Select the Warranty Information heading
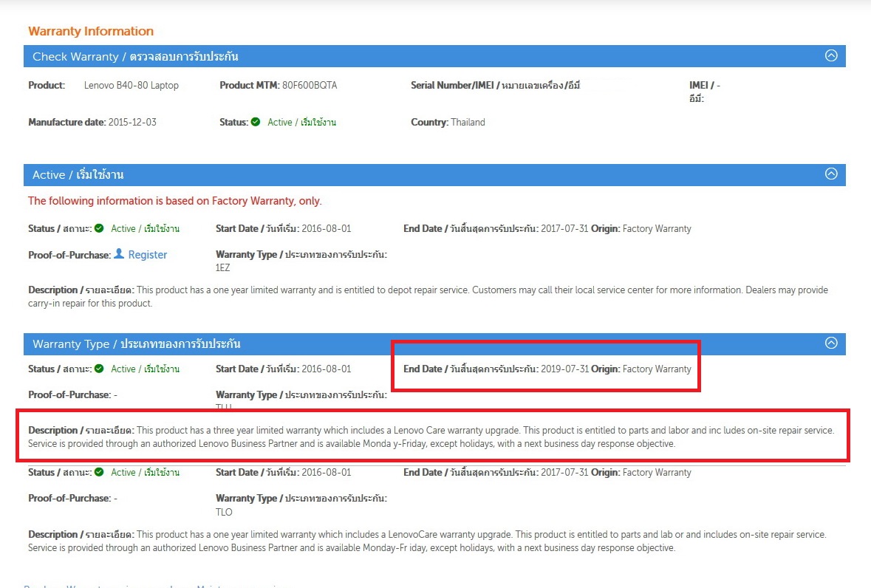 (x=91, y=31)
